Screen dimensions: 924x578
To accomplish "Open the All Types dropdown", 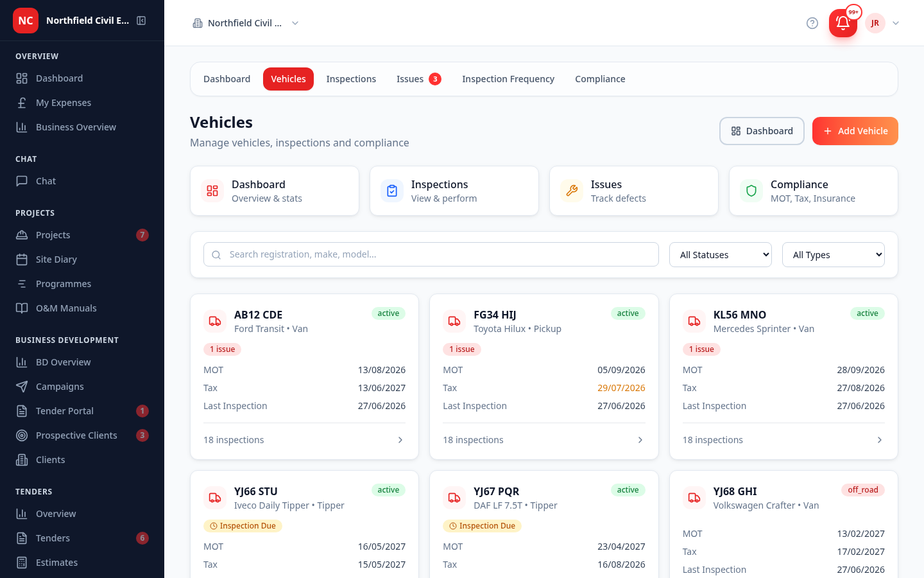I will pos(834,255).
